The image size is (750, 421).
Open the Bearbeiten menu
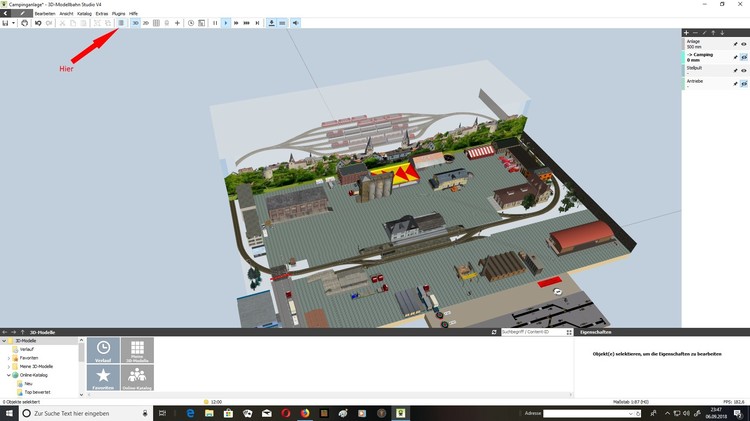coord(44,13)
